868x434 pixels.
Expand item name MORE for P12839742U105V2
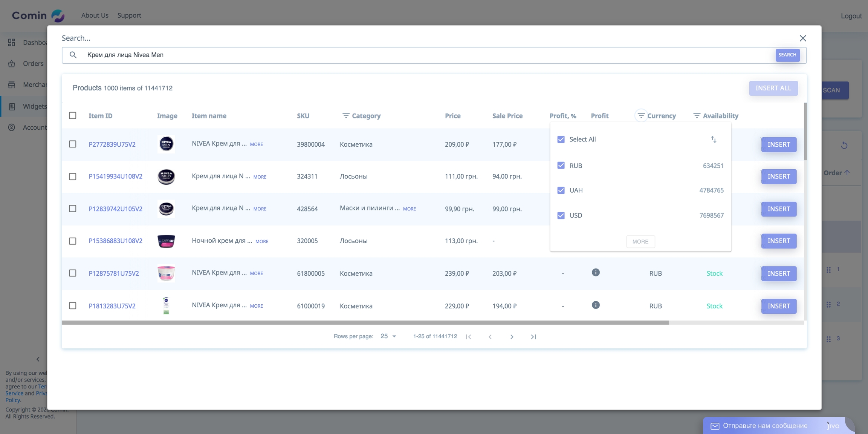pyautogui.click(x=260, y=209)
